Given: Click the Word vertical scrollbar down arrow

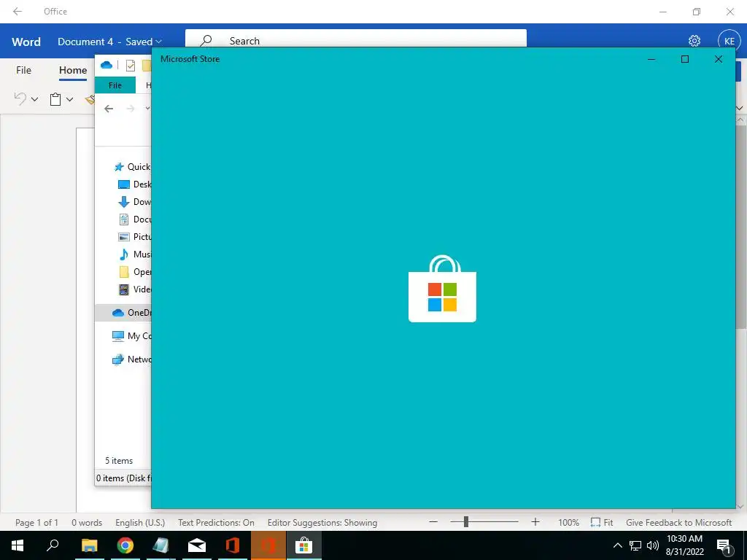Looking at the screenshot, I should tap(741, 506).
